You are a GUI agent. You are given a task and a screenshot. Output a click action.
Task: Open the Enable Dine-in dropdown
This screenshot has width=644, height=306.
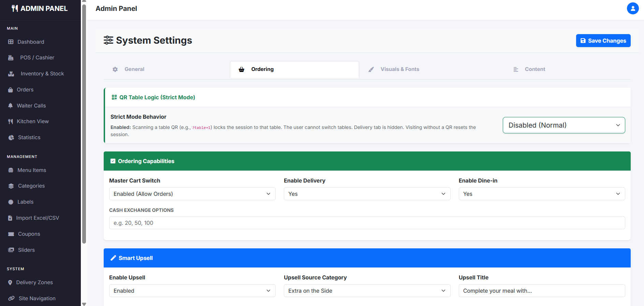541,194
